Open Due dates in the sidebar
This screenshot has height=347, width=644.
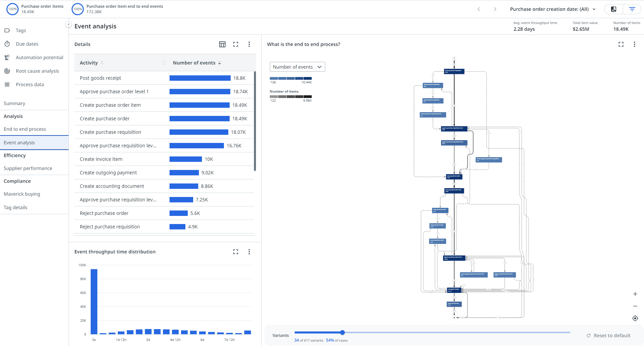(x=7, y=44)
